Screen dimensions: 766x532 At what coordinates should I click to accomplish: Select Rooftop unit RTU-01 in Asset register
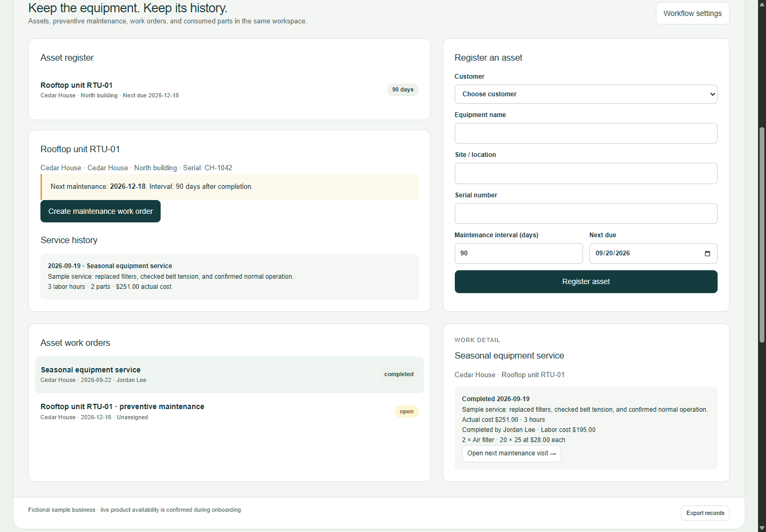coord(229,90)
